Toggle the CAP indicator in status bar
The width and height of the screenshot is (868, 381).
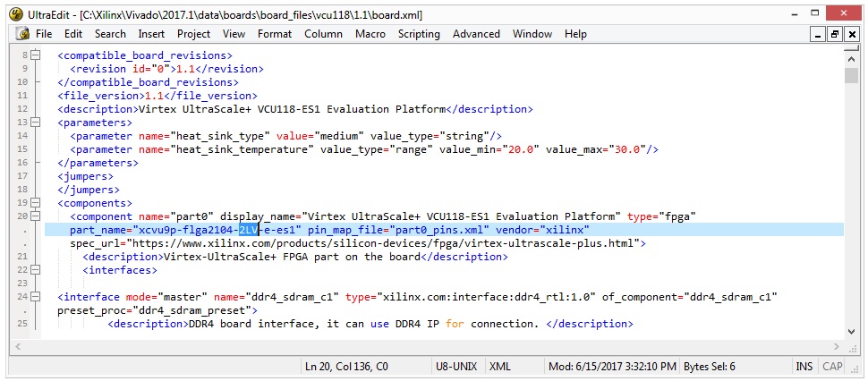pyautogui.click(x=832, y=367)
